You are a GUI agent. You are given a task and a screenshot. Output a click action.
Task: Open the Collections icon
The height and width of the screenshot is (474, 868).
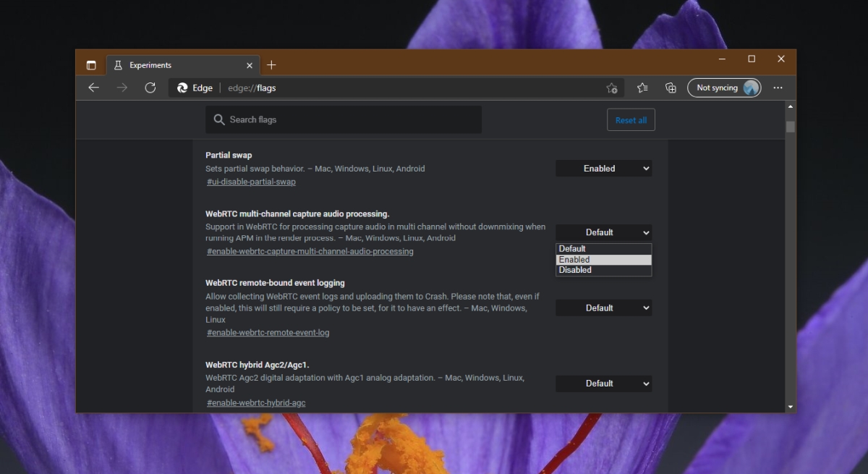coord(671,88)
